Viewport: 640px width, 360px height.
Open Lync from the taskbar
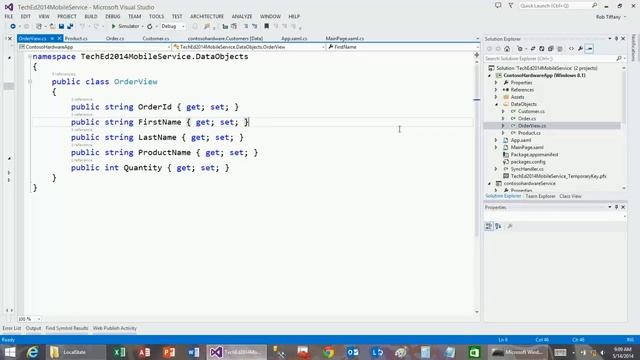tap(377, 352)
